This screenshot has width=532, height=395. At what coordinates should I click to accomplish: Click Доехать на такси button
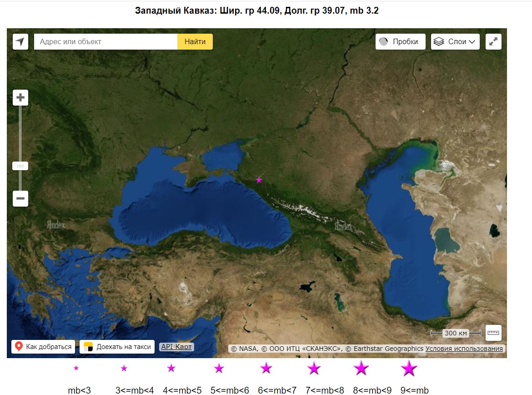click(x=117, y=347)
